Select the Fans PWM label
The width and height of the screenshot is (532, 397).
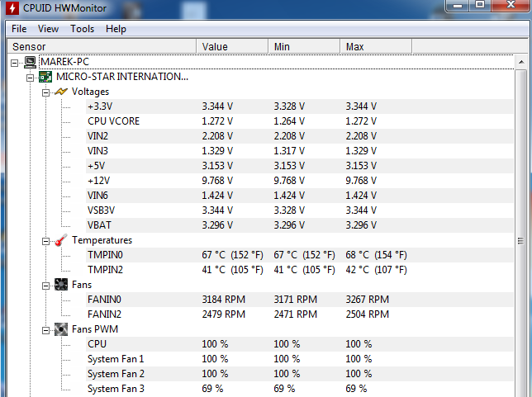tap(95, 329)
